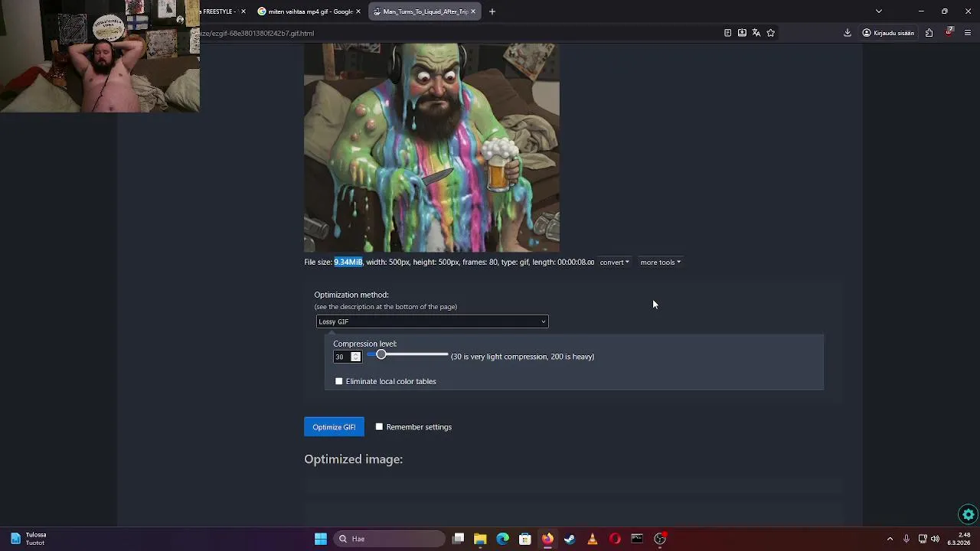Click the microphone tray icon
980x551 pixels.
coord(906,539)
